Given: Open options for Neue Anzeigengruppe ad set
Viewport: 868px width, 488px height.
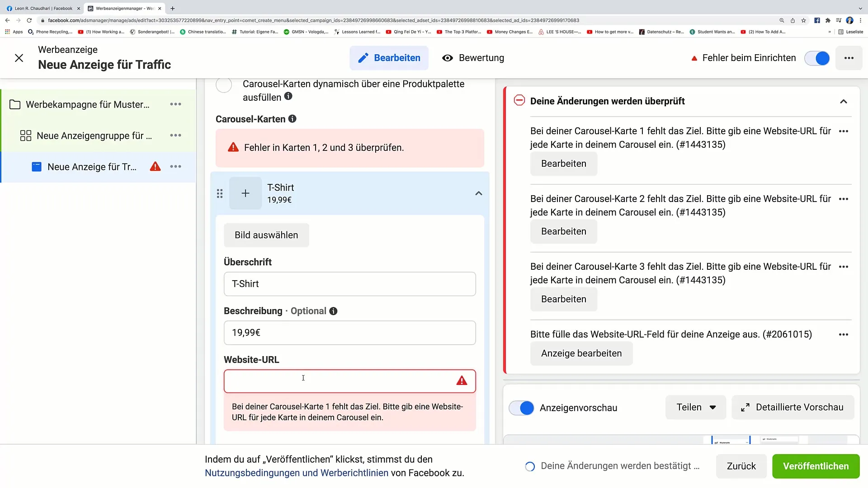Looking at the screenshot, I should click(x=175, y=136).
